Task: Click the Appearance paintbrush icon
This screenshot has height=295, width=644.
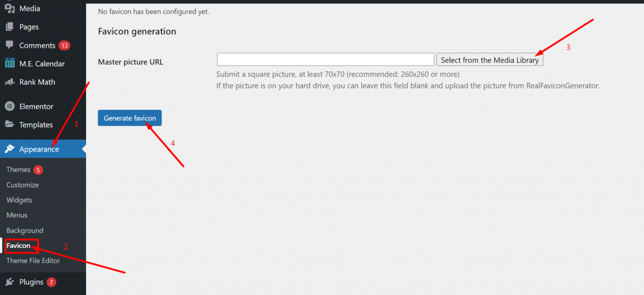Action: coord(9,149)
